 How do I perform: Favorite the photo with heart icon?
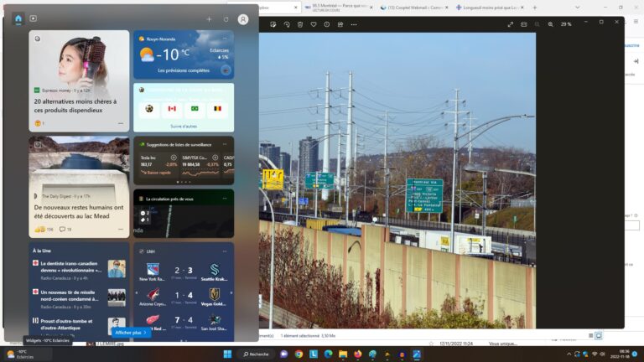314,24
